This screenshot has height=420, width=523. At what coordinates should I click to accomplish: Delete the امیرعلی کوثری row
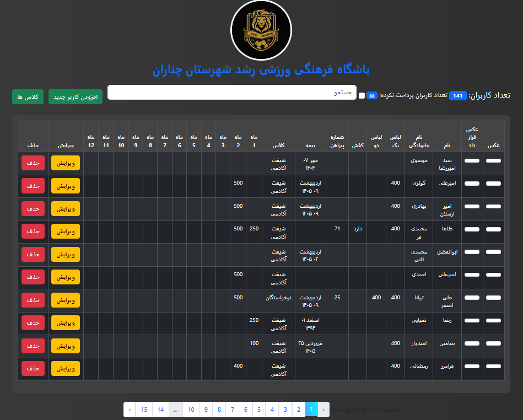[x=33, y=186]
